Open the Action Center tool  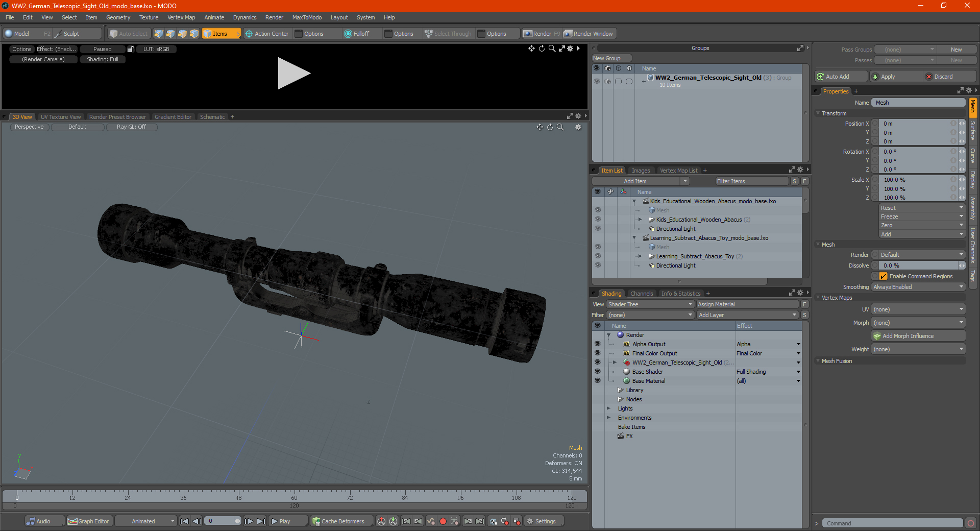pyautogui.click(x=267, y=34)
